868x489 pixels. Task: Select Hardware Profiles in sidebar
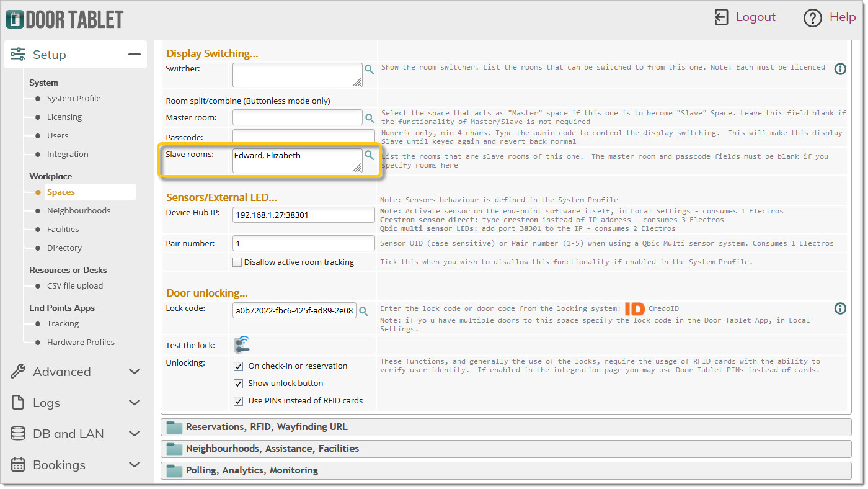tap(81, 343)
